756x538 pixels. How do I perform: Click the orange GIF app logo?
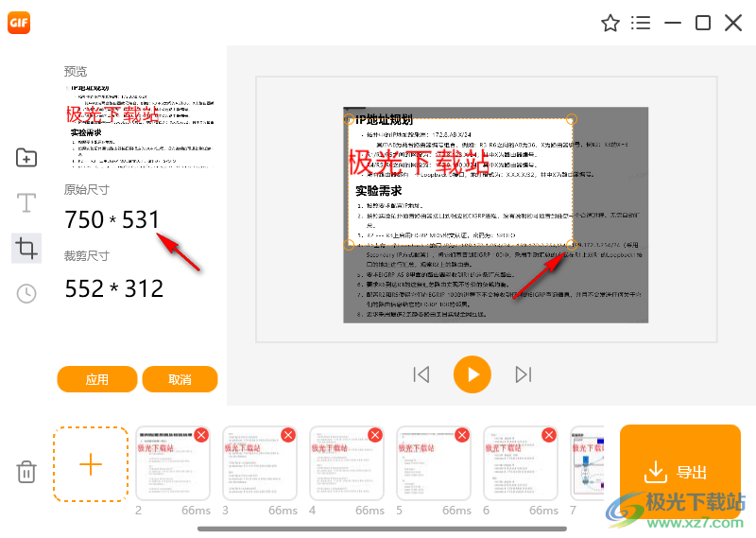20,23
